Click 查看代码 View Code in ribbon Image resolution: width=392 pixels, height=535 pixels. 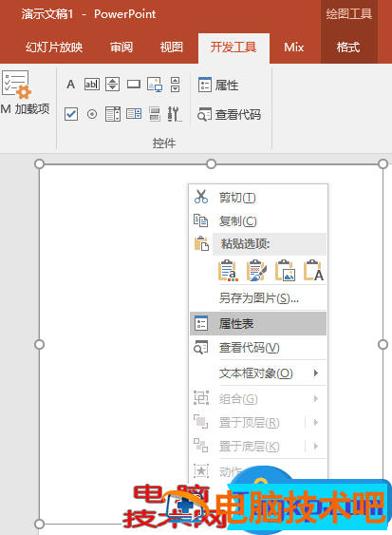(229, 115)
